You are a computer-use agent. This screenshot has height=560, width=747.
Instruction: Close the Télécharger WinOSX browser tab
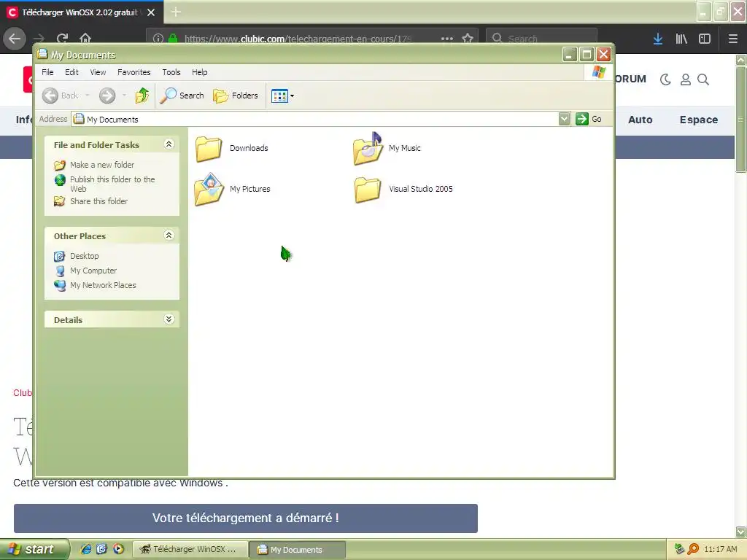pyautogui.click(x=151, y=12)
